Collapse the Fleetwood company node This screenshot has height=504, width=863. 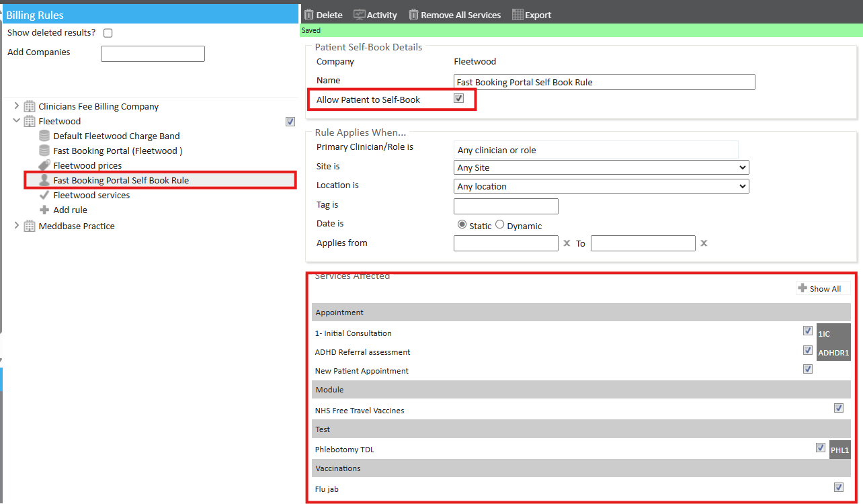[17, 121]
